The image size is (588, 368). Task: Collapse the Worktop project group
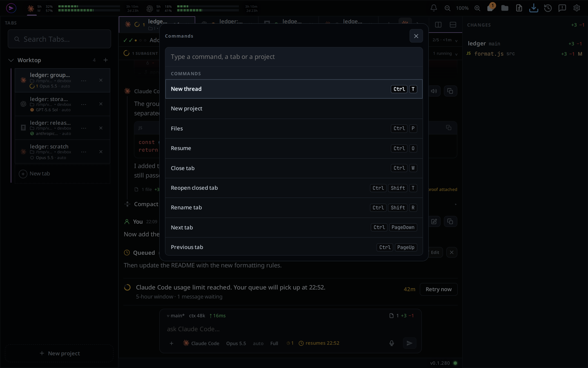coord(11,60)
